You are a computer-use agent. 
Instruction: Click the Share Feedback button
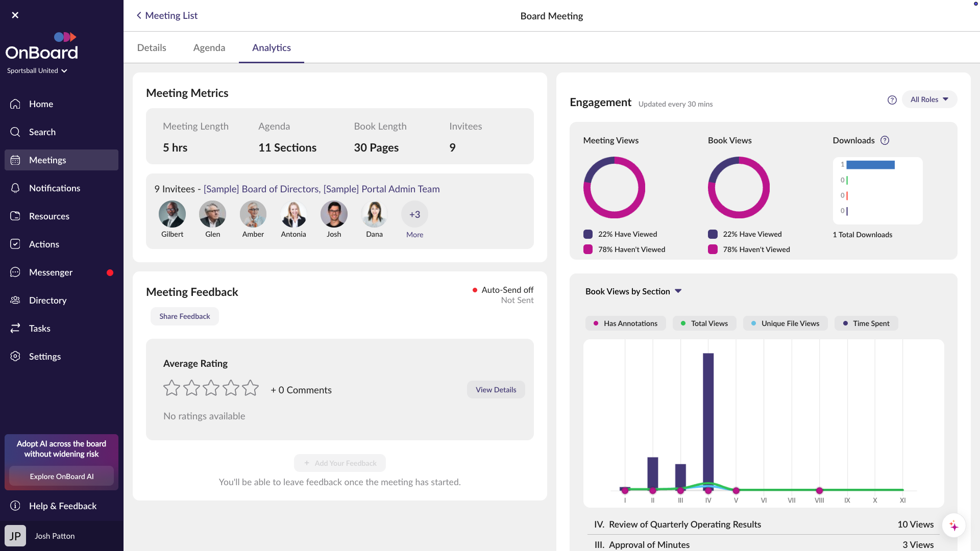[184, 316]
